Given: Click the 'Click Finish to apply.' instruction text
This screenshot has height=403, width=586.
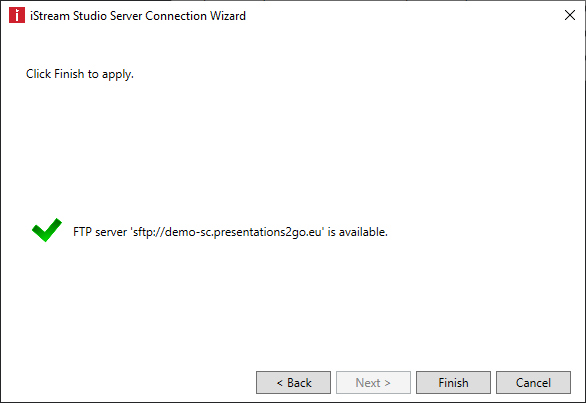Looking at the screenshot, I should pyautogui.click(x=80, y=74).
